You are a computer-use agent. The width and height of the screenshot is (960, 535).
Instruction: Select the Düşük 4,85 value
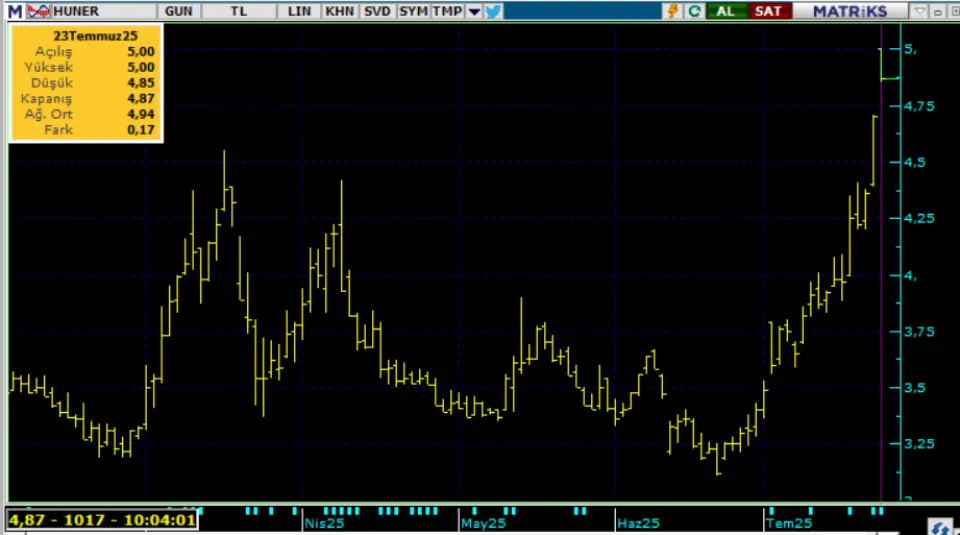point(141,83)
